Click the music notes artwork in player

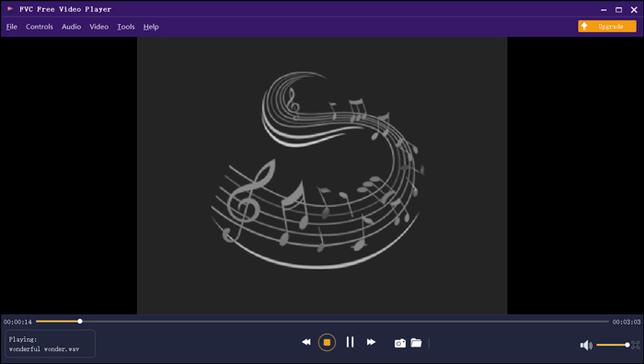[x=317, y=170]
